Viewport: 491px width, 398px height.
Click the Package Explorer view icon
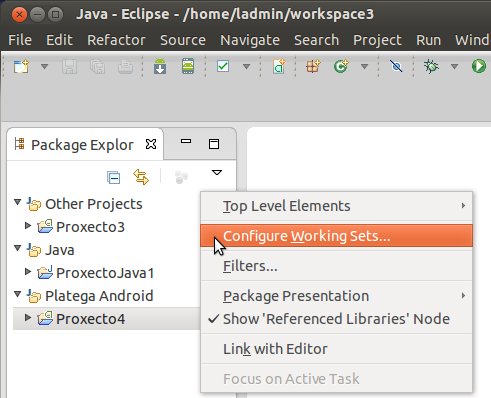tap(20, 144)
